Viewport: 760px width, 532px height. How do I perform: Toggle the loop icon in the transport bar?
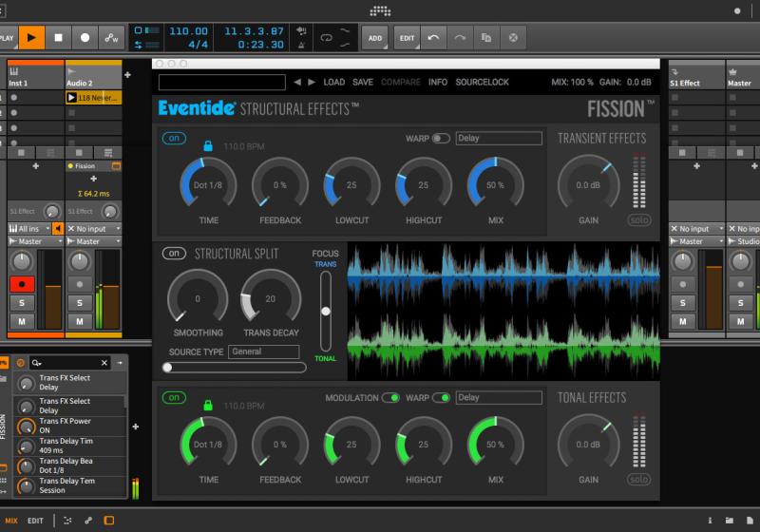[327, 38]
